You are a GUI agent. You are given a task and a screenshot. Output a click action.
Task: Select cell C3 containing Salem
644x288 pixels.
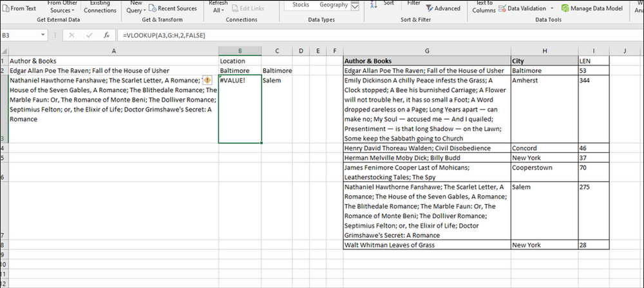coord(277,110)
